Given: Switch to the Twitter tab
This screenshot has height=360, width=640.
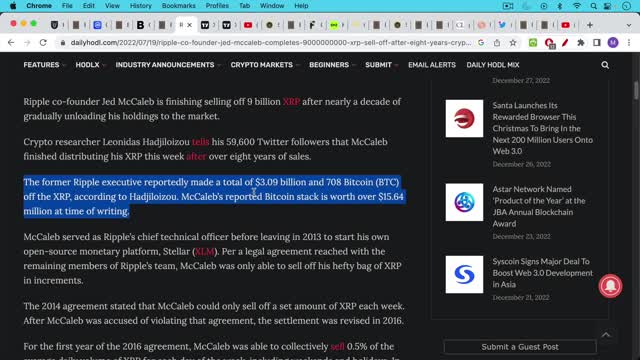Looking at the screenshot, I should pos(502,25).
